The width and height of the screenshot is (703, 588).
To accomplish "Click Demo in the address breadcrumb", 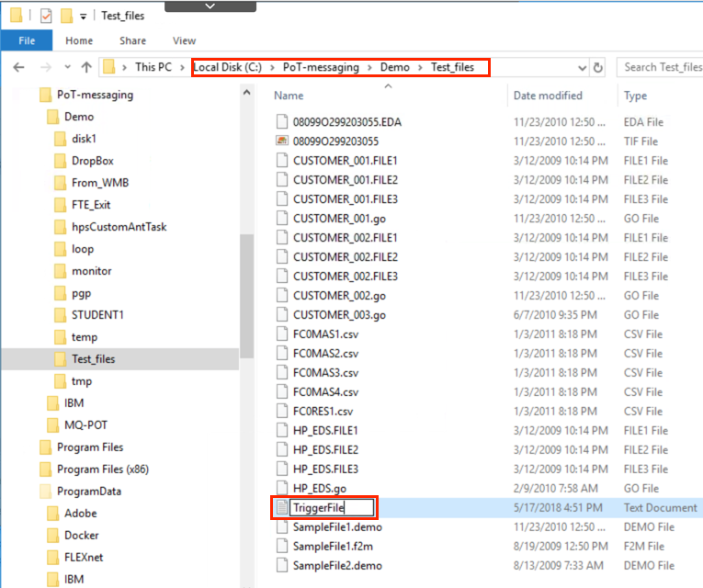I will coord(395,67).
